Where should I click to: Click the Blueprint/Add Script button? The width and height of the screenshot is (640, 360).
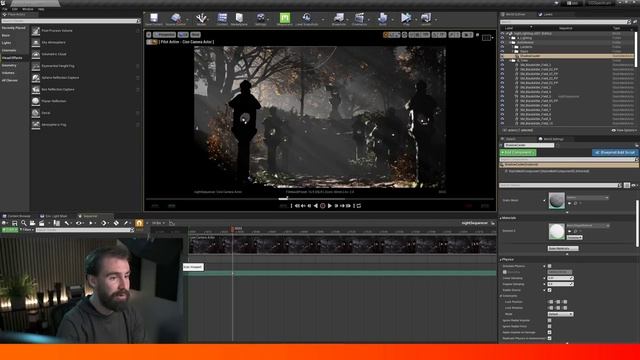point(615,153)
